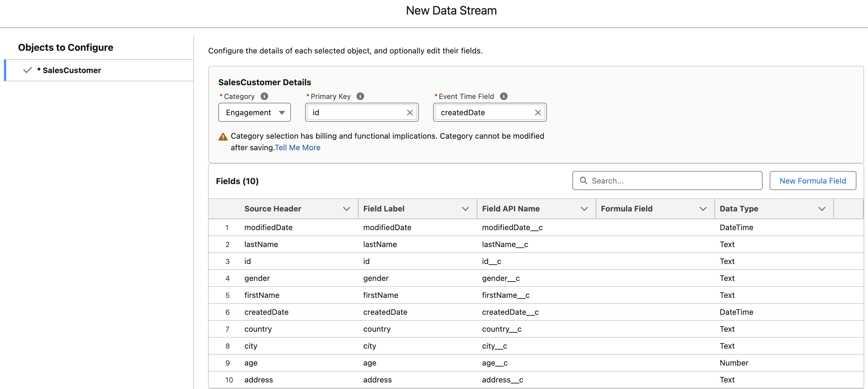Open the Field Label column menu

coord(466,208)
